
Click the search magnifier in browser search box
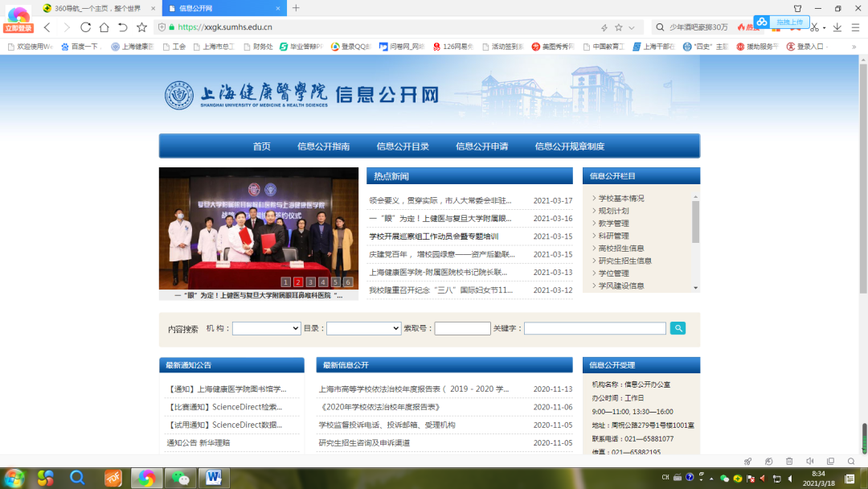click(660, 27)
